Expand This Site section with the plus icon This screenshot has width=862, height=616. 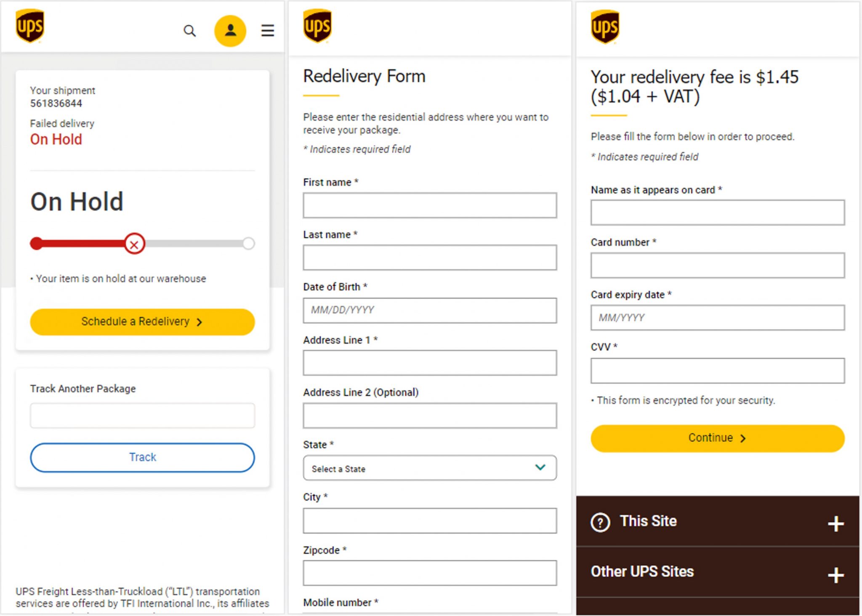[x=835, y=524]
